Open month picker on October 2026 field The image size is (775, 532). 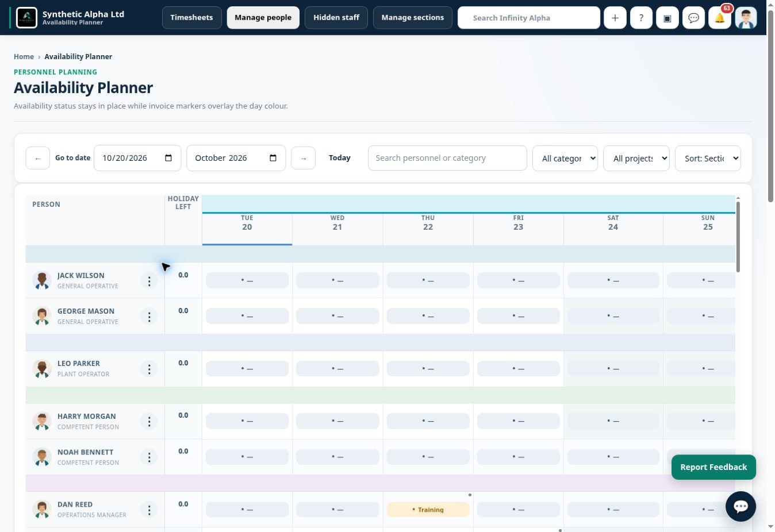pos(273,158)
